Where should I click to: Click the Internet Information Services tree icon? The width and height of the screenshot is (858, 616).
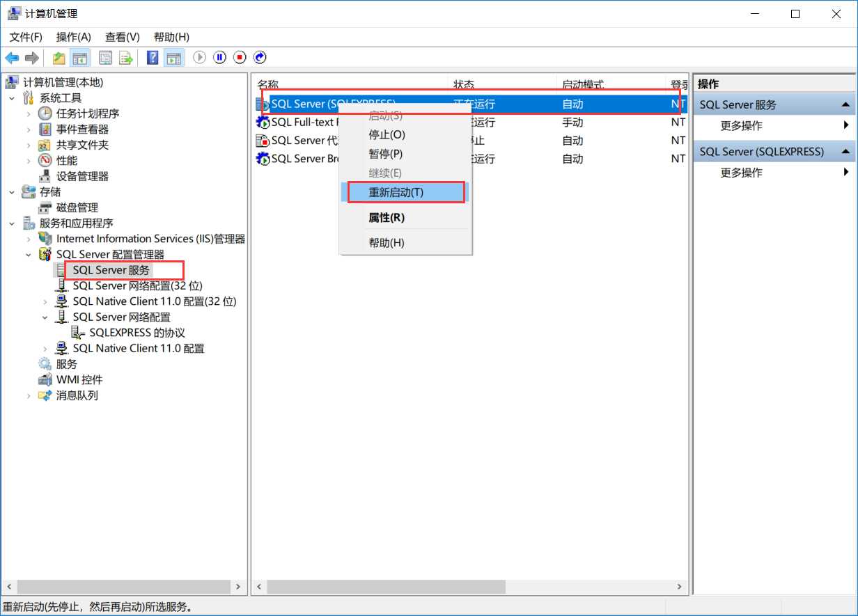[45, 239]
